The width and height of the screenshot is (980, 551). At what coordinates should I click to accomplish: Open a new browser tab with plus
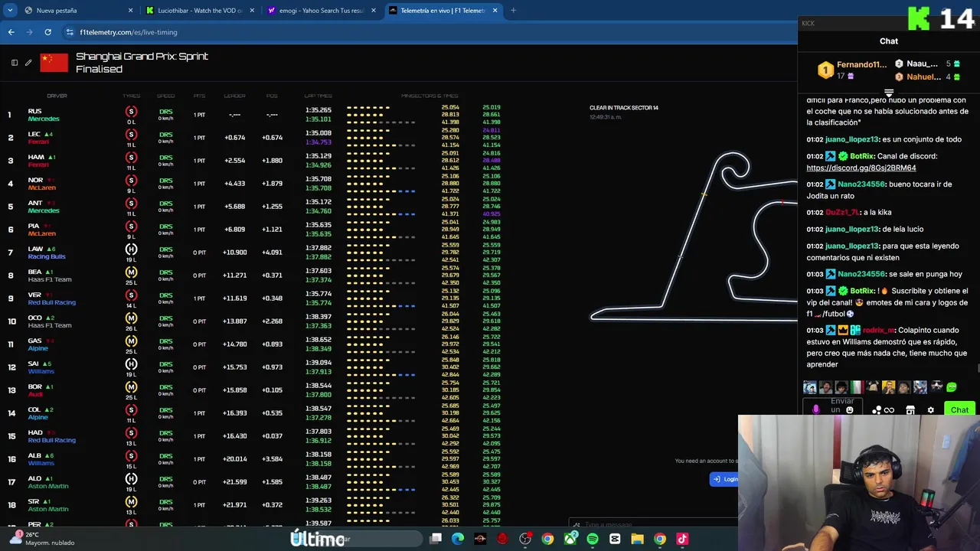[x=513, y=11]
